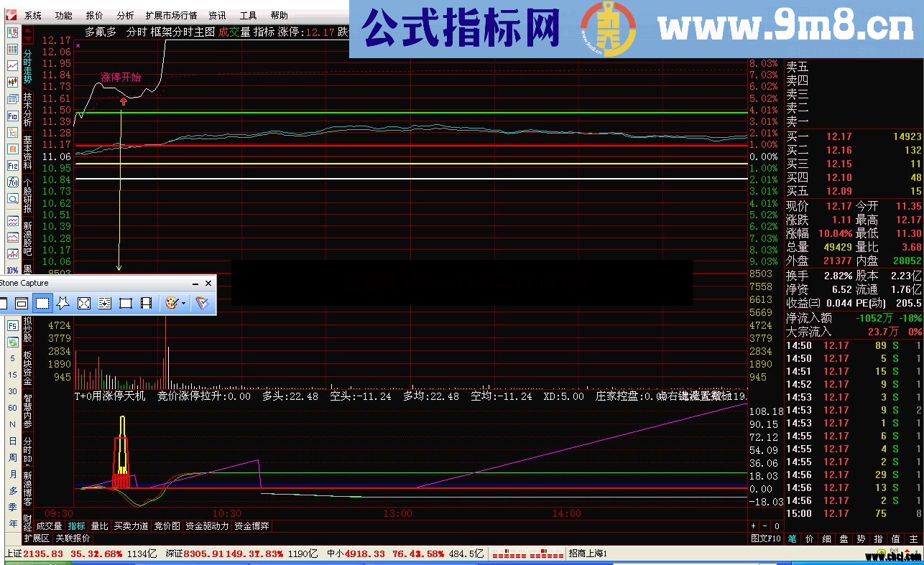Click the F10 company info icon
This screenshot has height=565, width=924.
click(x=12, y=116)
